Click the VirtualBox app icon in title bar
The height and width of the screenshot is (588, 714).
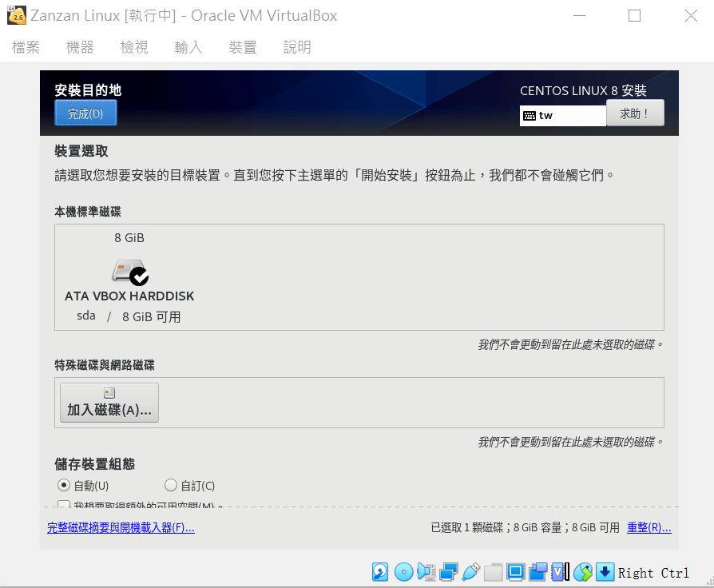(17, 15)
